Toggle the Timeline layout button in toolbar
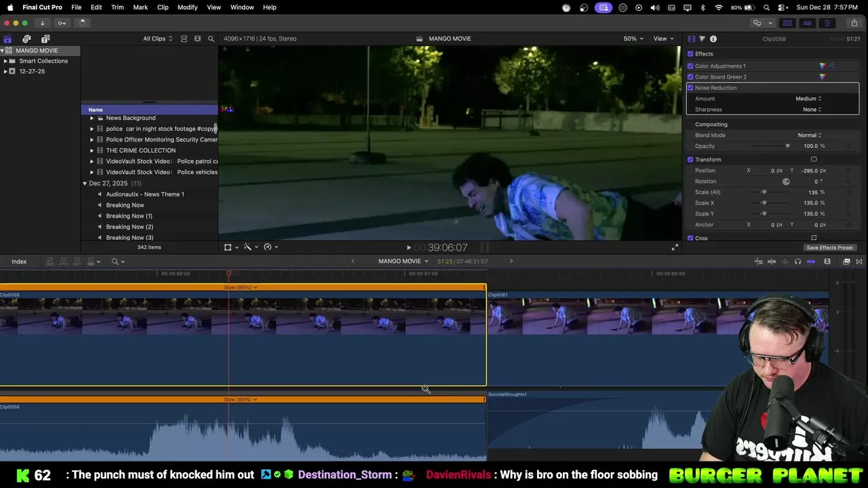 pos(807,23)
